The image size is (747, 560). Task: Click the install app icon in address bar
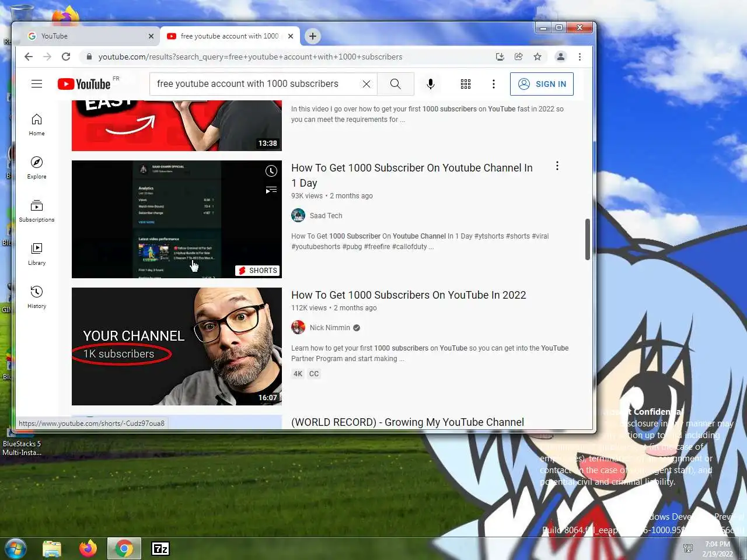pos(500,57)
